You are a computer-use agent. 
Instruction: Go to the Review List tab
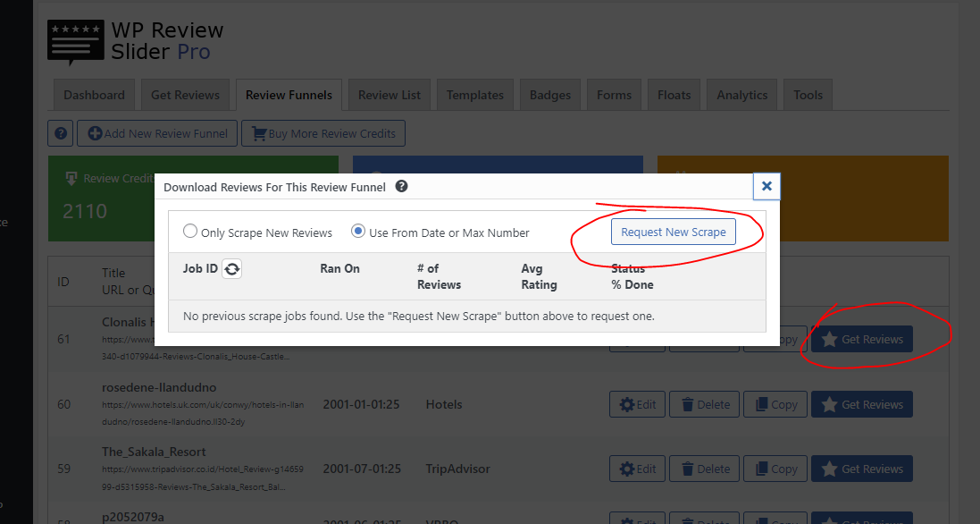pyautogui.click(x=389, y=95)
